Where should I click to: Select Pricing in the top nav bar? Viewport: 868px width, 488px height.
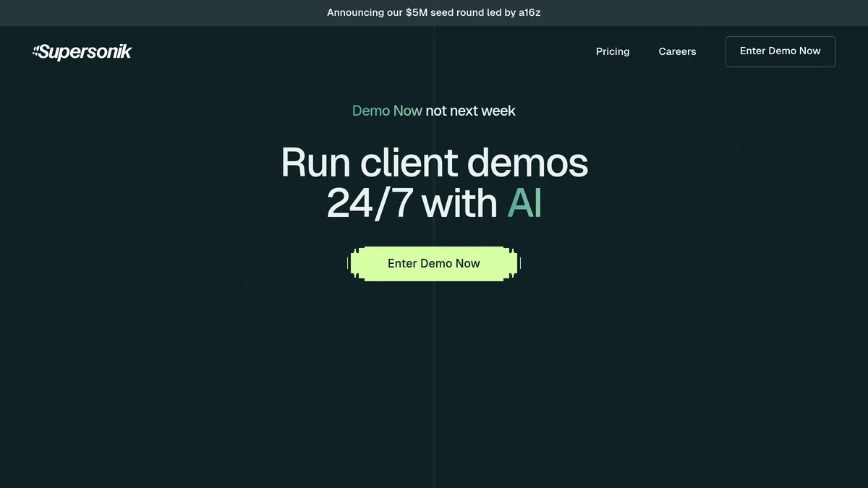coord(612,51)
